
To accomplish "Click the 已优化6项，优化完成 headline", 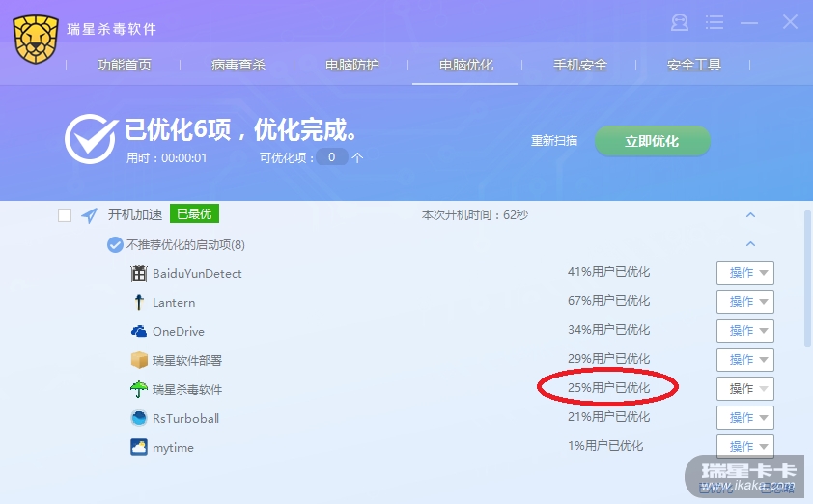I will coord(240,129).
